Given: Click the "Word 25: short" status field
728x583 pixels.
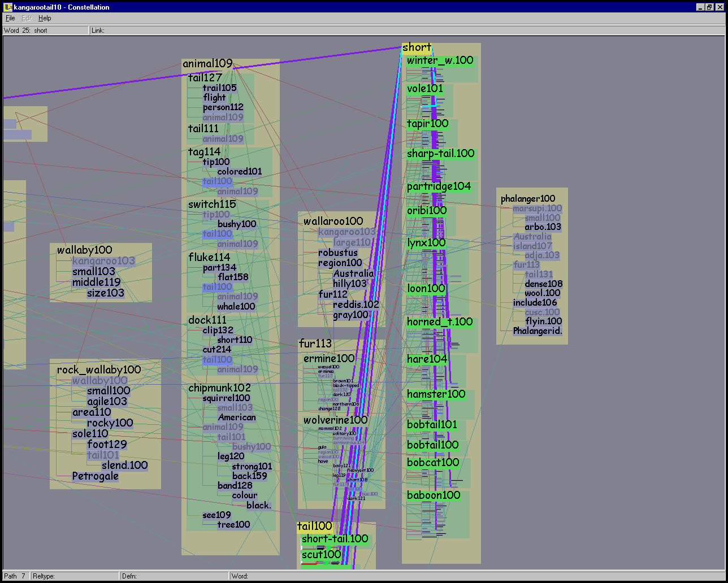Looking at the screenshot, I should (45, 31).
